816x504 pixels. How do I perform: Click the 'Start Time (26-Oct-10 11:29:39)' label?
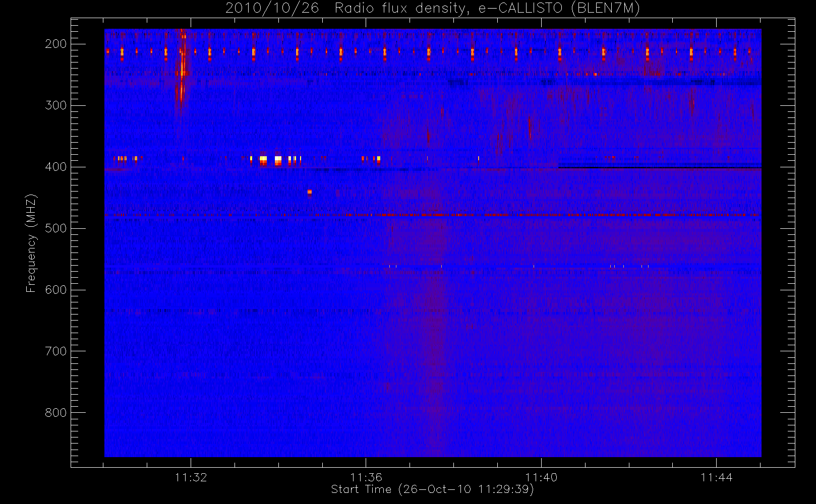click(x=432, y=489)
